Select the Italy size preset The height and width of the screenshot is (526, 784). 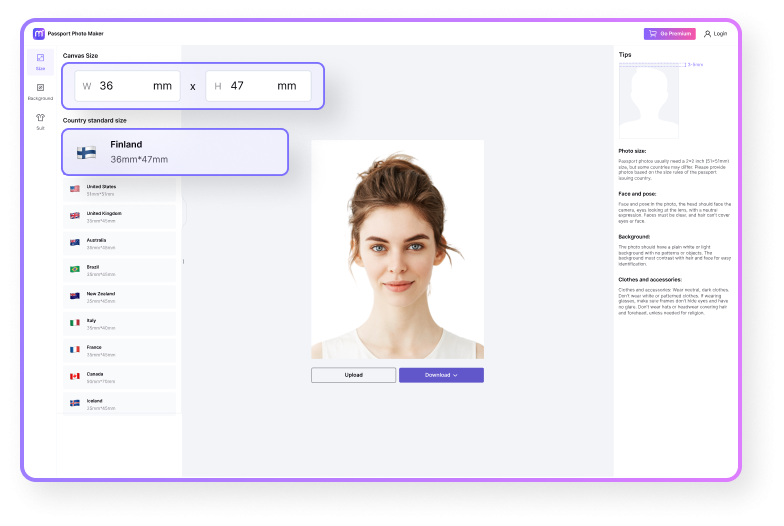[118, 323]
